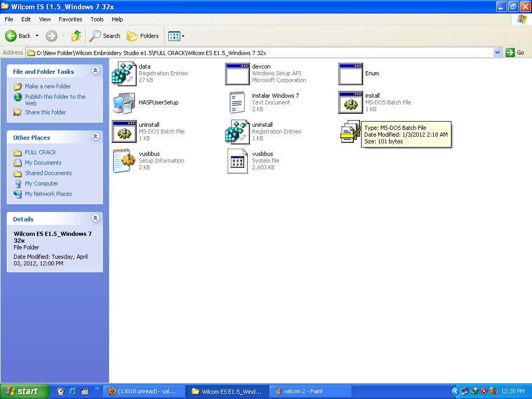The image size is (532, 399).
Task: Go up one folder level
Action: click(x=76, y=36)
